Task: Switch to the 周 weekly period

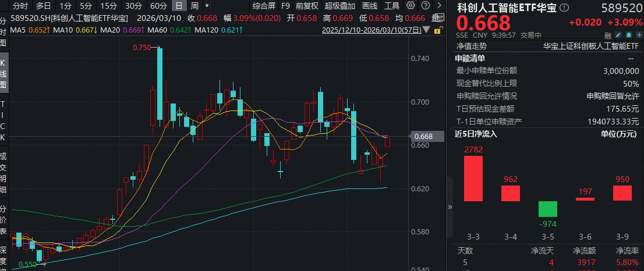Action: (x=194, y=6)
